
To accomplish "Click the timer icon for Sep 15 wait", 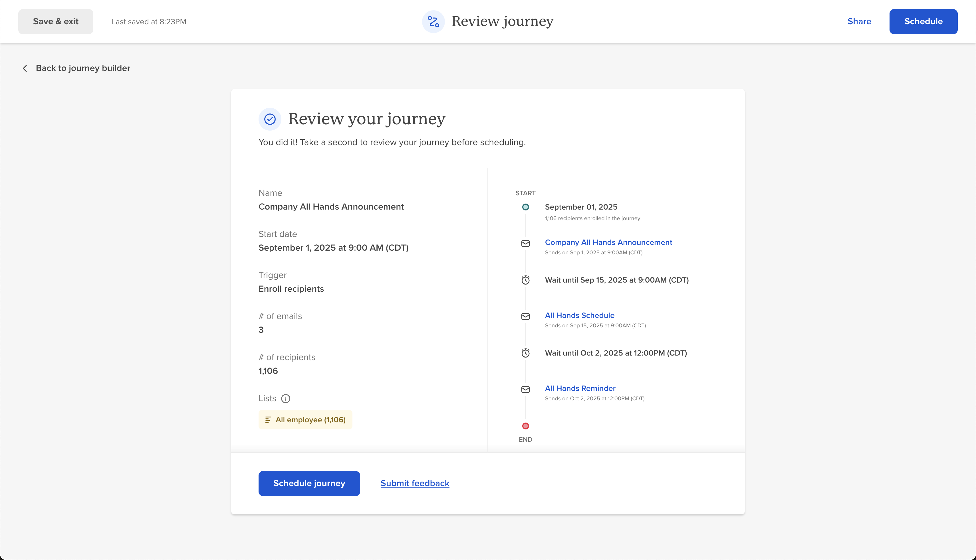I will 525,280.
